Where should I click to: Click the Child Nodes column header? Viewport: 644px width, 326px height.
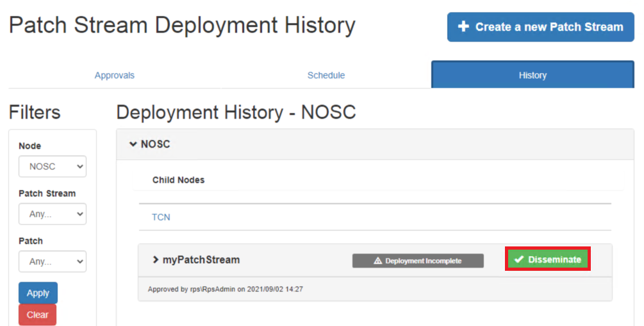click(x=178, y=180)
